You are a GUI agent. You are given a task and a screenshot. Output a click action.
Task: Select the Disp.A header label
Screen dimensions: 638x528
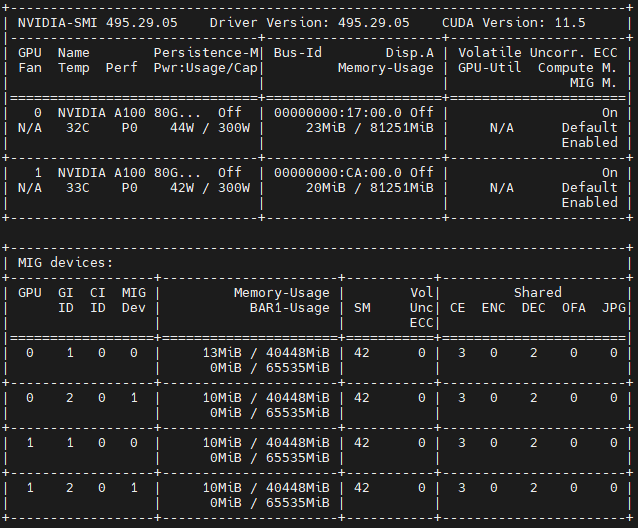tap(410, 53)
